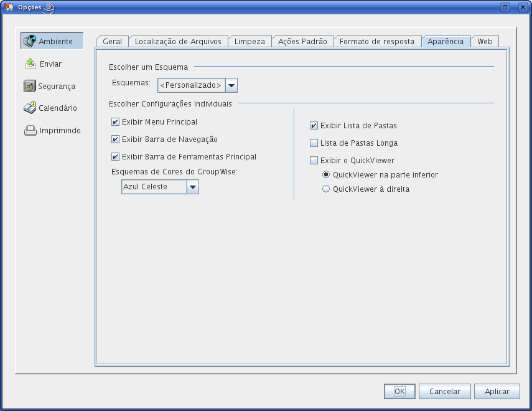Open the Calendário settings icon
Screen dimensions: 532x411
(30, 108)
